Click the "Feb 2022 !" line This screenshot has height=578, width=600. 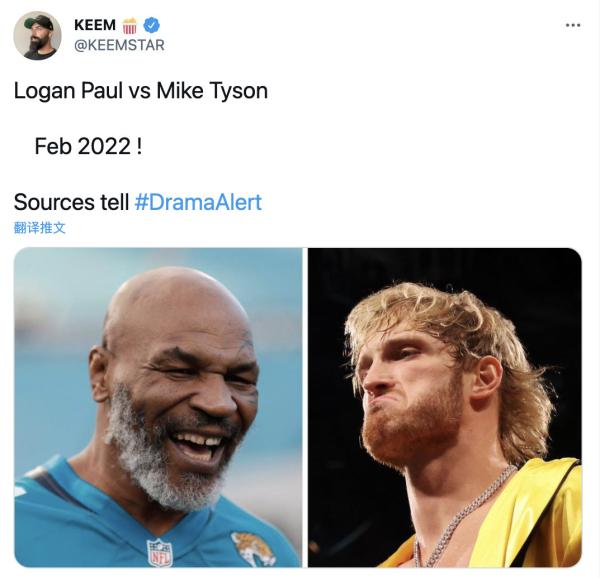(88, 146)
